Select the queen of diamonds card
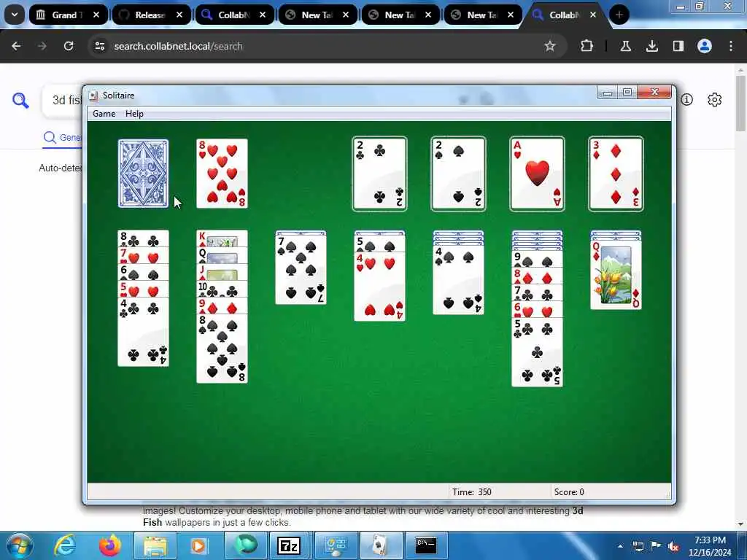This screenshot has height=560, width=747. click(x=616, y=275)
